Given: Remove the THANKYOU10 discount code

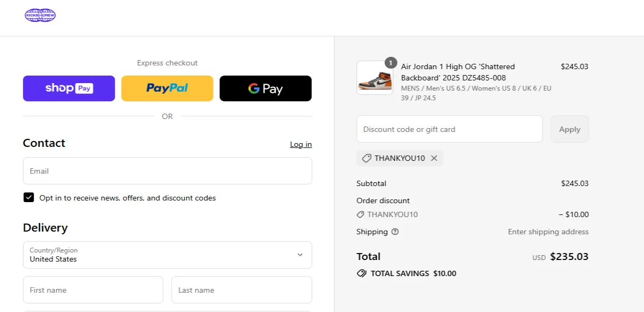Looking at the screenshot, I should coord(434,158).
